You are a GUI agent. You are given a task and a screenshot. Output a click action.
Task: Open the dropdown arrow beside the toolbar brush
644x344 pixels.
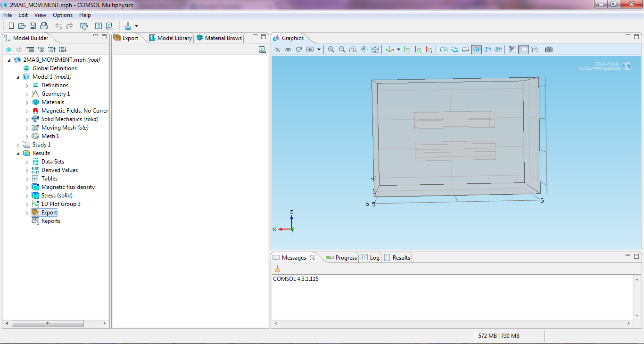[136, 26]
